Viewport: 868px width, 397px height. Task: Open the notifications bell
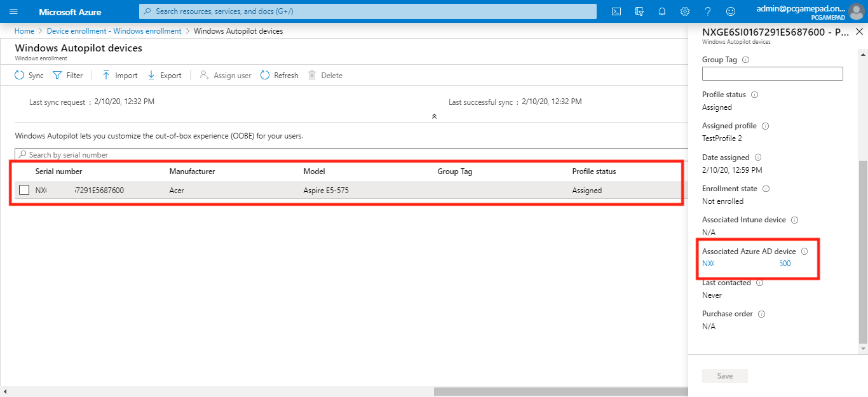pos(662,11)
